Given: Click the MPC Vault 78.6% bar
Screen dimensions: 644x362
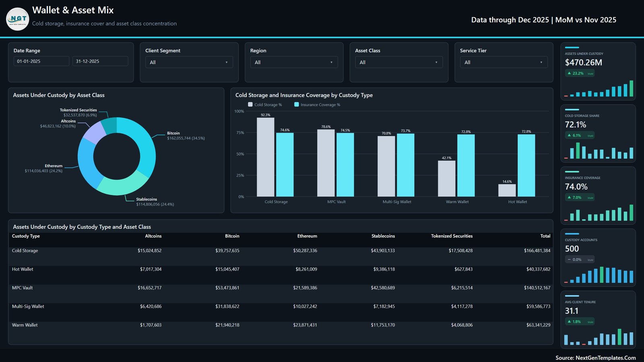Looking at the screenshot, I should 326,163.
